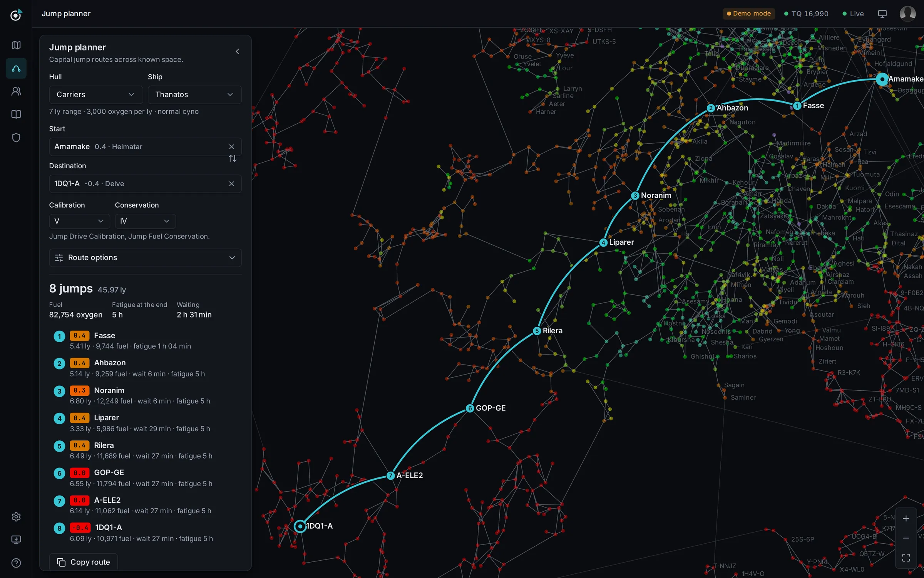Click the Noranim waypoint 3 on map
Image resolution: width=924 pixels, height=578 pixels.
pos(635,196)
